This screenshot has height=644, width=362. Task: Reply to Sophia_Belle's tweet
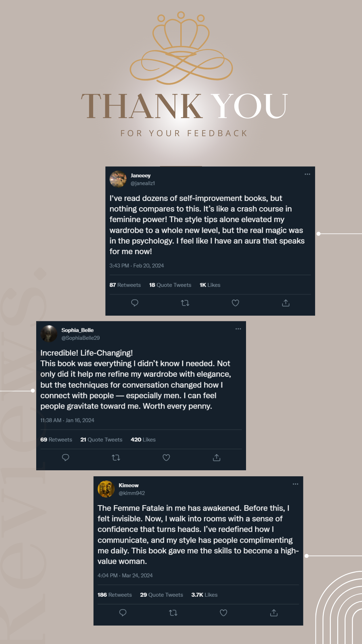[66, 458]
